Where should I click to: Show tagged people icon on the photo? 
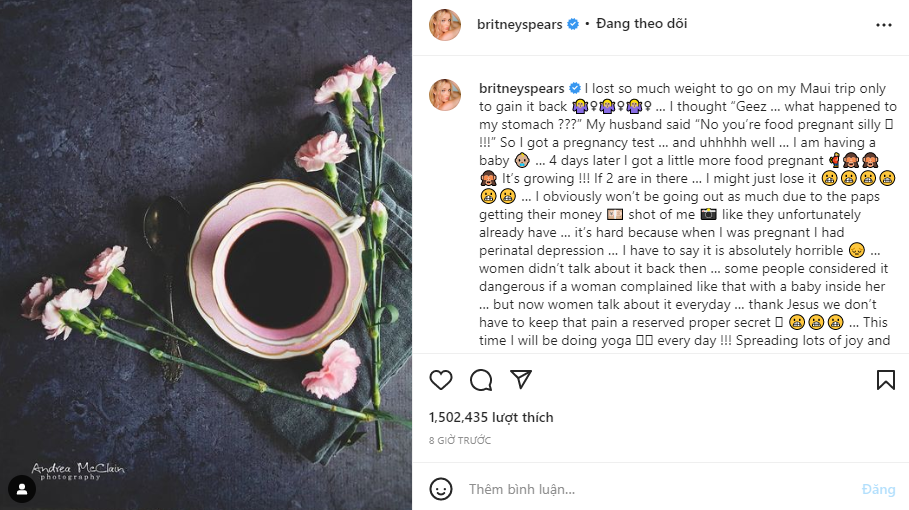click(x=22, y=489)
